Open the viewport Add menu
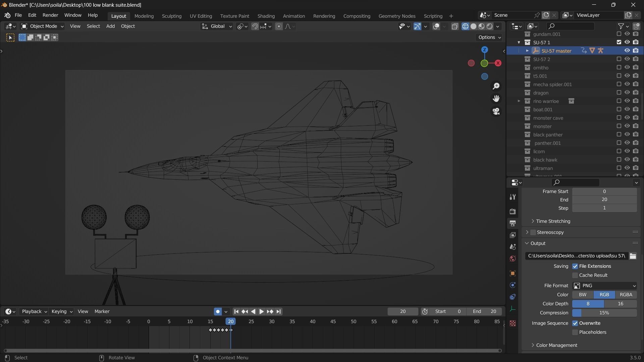 [x=110, y=26]
